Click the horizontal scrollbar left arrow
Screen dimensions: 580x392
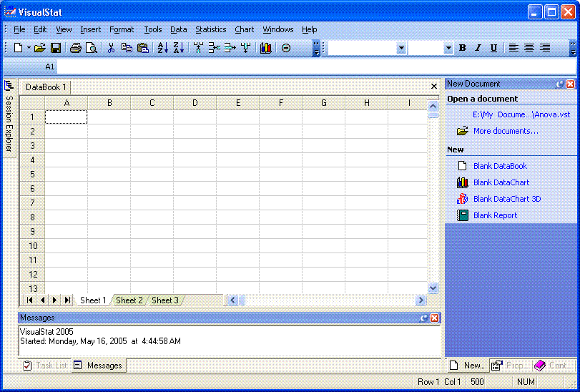[x=232, y=300]
